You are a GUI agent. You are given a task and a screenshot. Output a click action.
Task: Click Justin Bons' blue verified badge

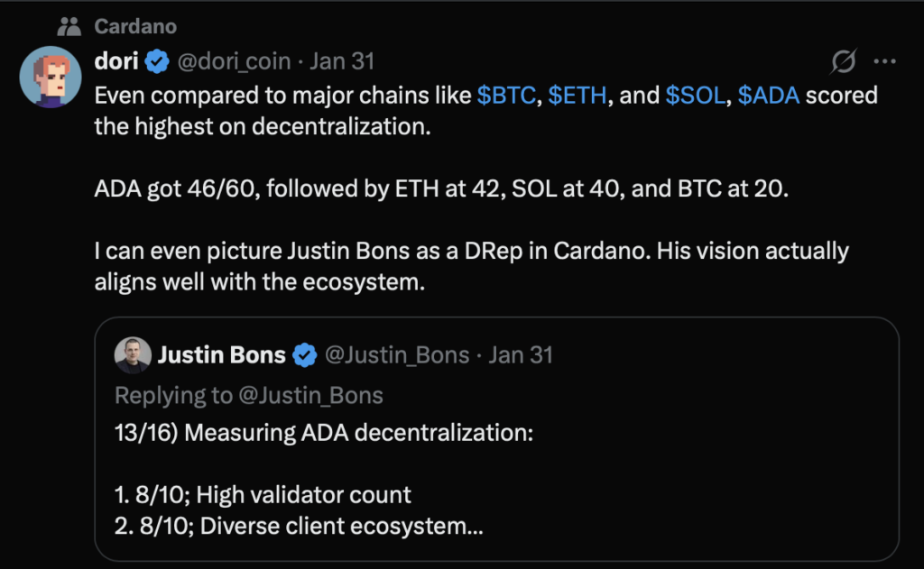click(x=305, y=355)
